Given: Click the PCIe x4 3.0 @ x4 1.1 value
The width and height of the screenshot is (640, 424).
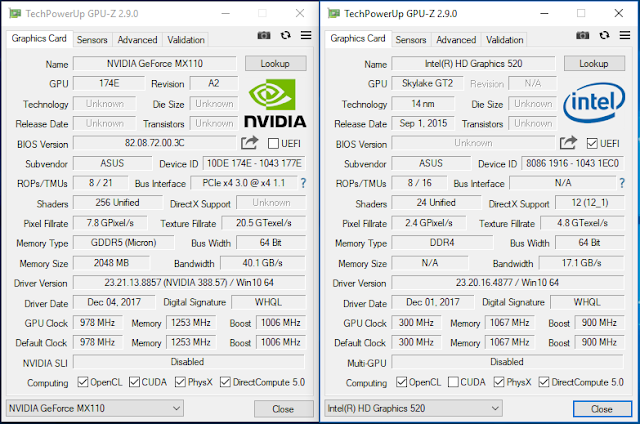Looking at the screenshot, I should [x=244, y=183].
